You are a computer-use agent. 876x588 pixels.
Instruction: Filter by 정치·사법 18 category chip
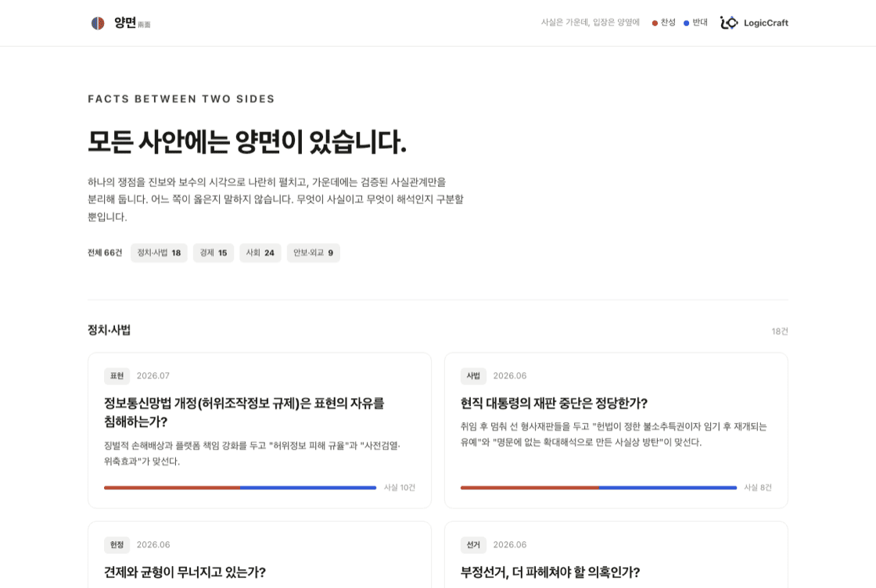(160, 253)
